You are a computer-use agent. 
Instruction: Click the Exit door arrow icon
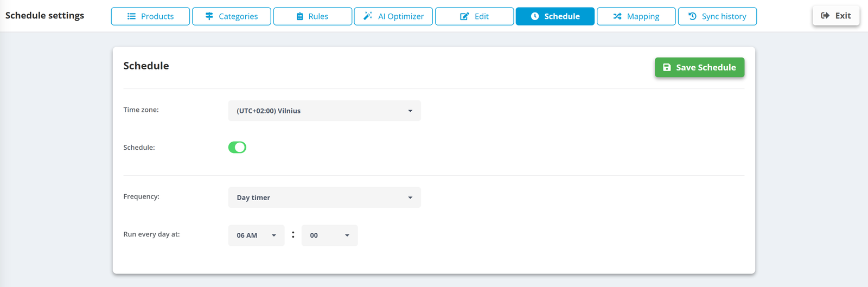click(825, 16)
